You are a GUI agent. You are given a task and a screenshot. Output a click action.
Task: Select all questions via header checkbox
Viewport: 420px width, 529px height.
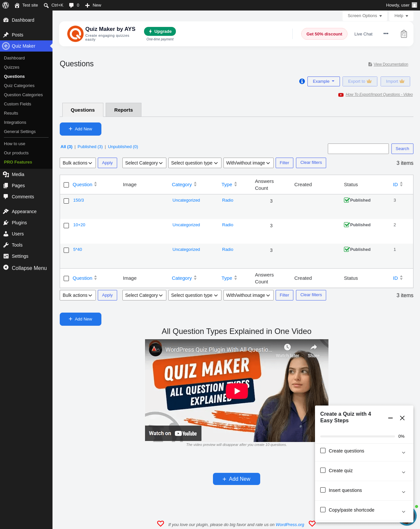coord(66,185)
